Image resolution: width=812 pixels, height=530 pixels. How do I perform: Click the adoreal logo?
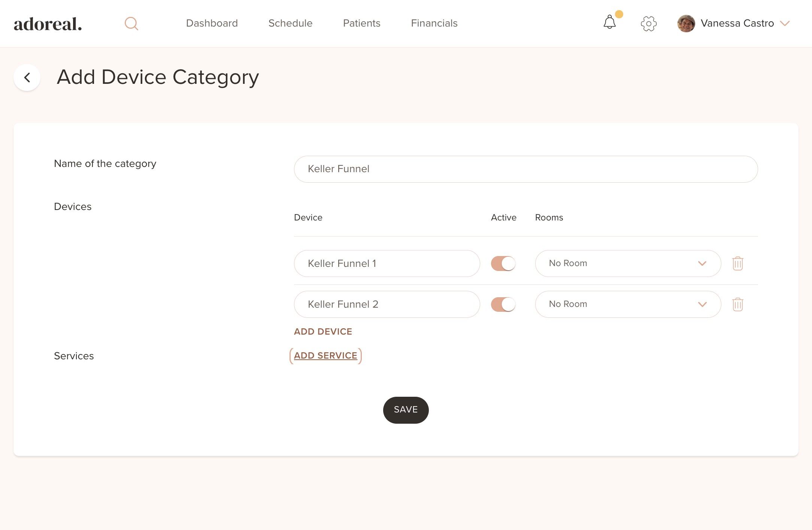click(x=48, y=24)
